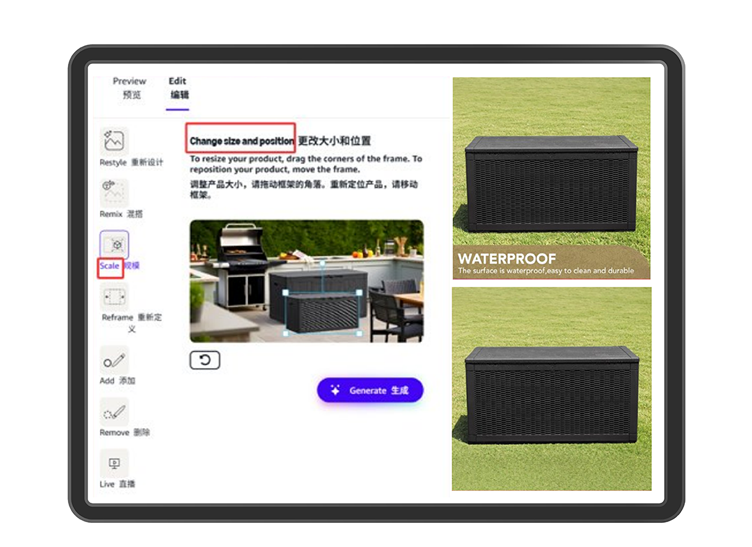Click the reset rotate-arrow button

[205, 360]
